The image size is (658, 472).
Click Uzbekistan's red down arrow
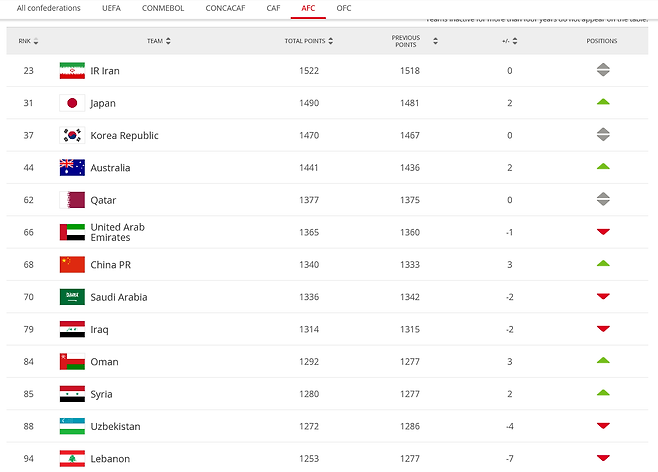tap(603, 426)
